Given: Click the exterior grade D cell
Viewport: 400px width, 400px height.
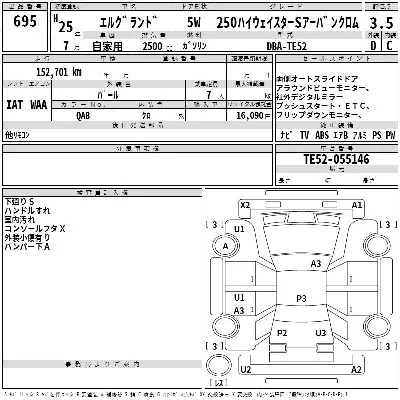Looking at the screenshot, I should coord(373,45).
